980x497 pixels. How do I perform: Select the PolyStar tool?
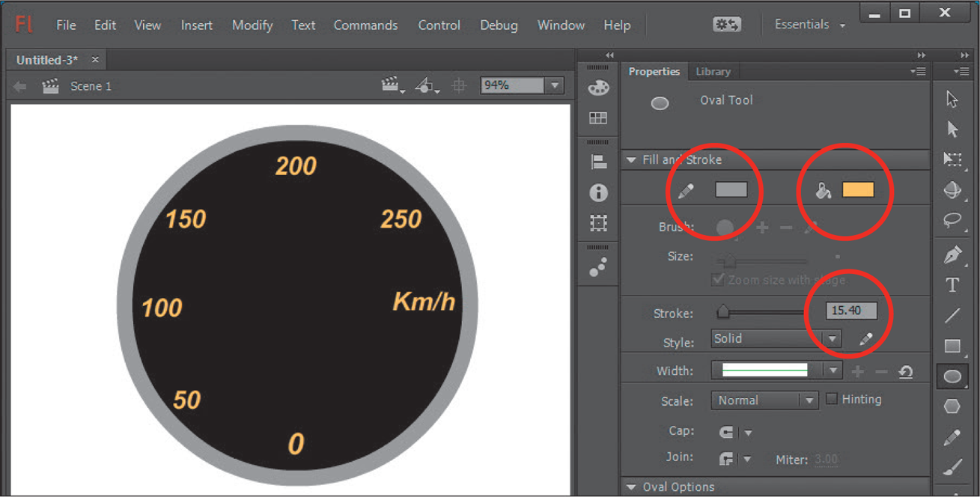point(952,406)
